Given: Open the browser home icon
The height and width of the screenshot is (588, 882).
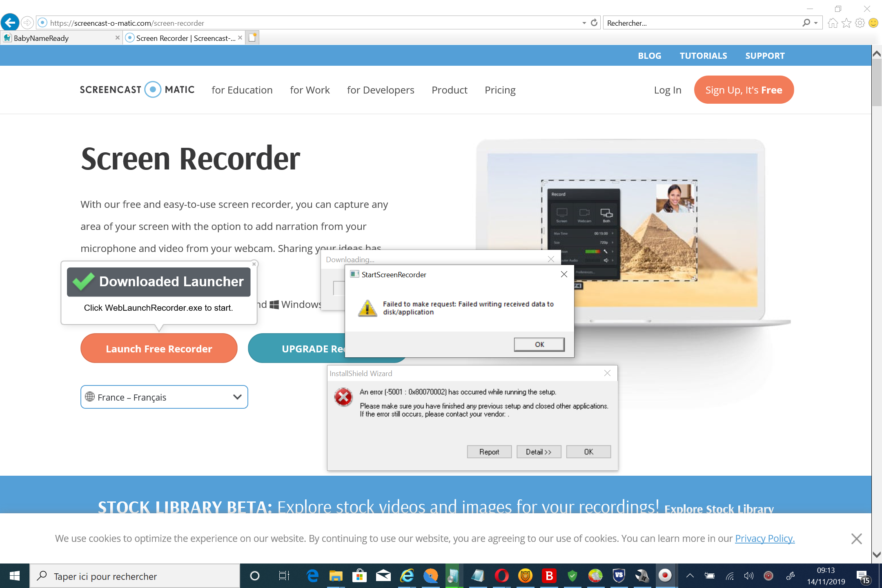Looking at the screenshot, I should click(x=833, y=23).
